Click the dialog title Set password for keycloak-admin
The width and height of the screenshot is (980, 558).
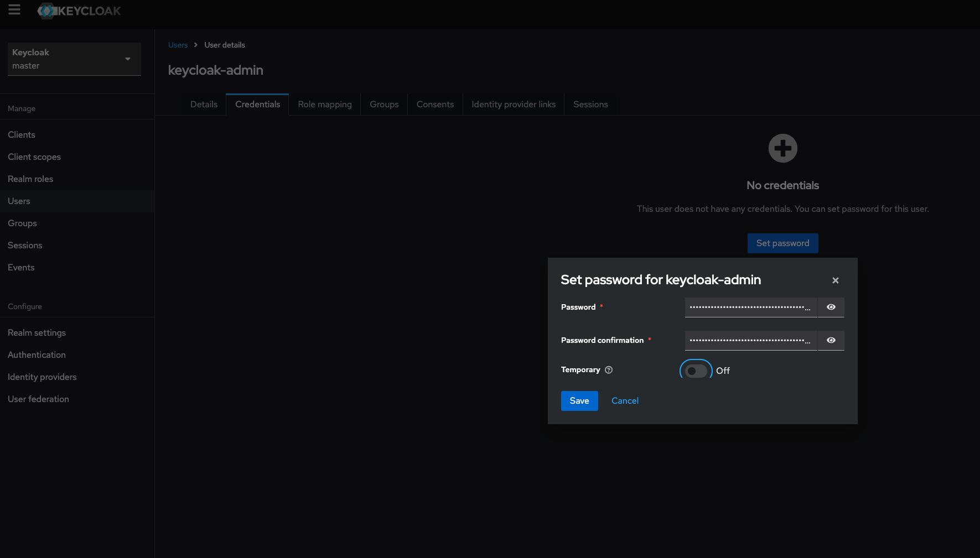661,280
